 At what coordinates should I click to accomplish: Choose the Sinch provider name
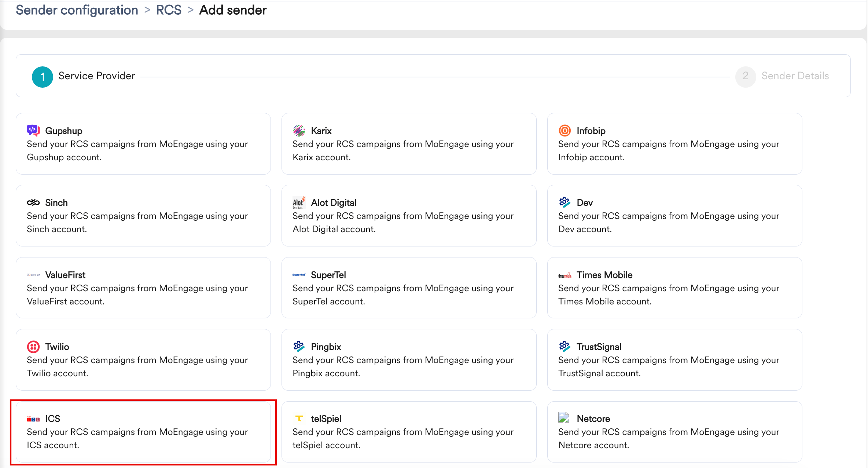pos(56,202)
